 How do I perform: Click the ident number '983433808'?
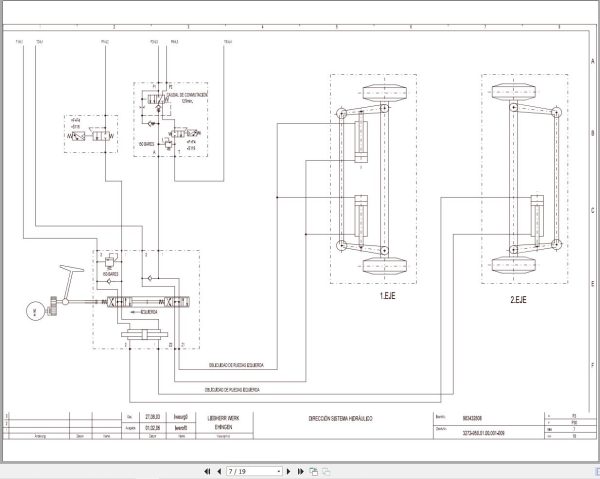472,418
